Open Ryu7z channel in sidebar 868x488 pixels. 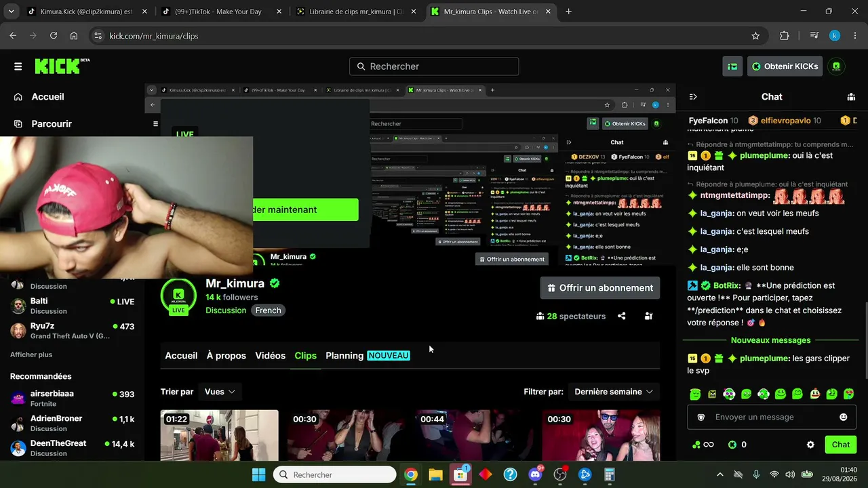point(73,331)
